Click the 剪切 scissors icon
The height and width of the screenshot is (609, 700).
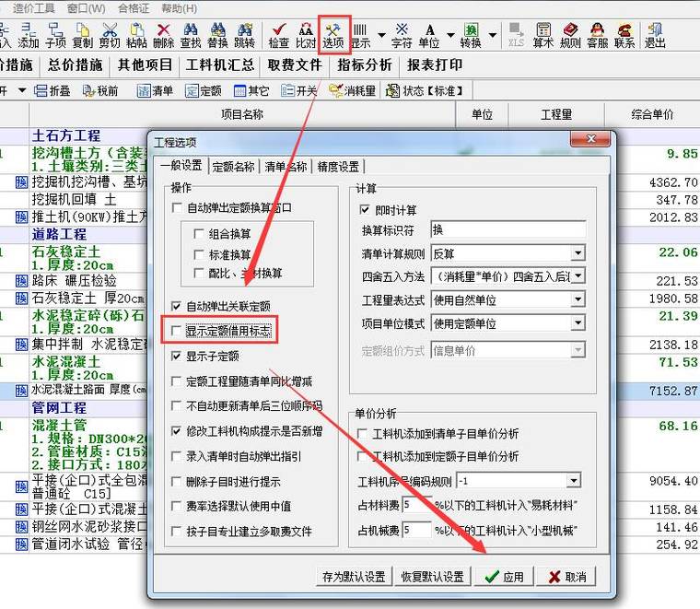[x=110, y=35]
